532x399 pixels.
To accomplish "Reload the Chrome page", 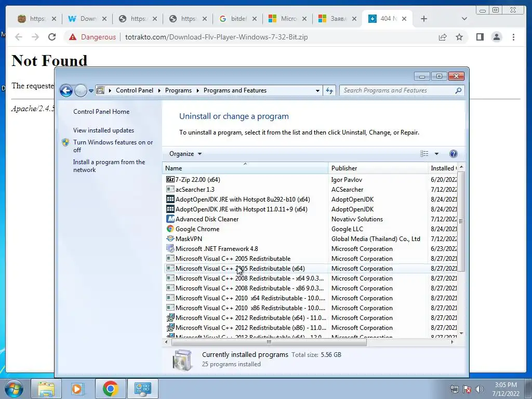I will (x=52, y=37).
